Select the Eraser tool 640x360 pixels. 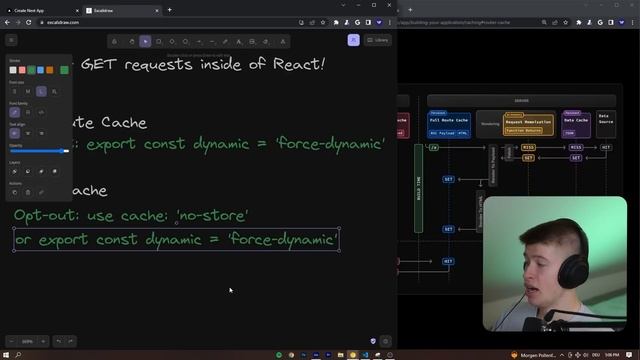tap(266, 41)
